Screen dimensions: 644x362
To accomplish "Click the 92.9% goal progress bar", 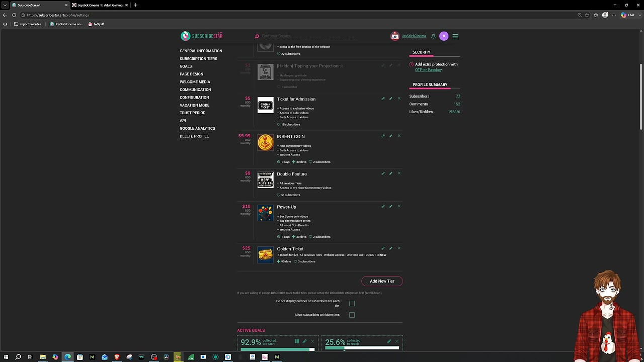I will [x=277, y=349].
